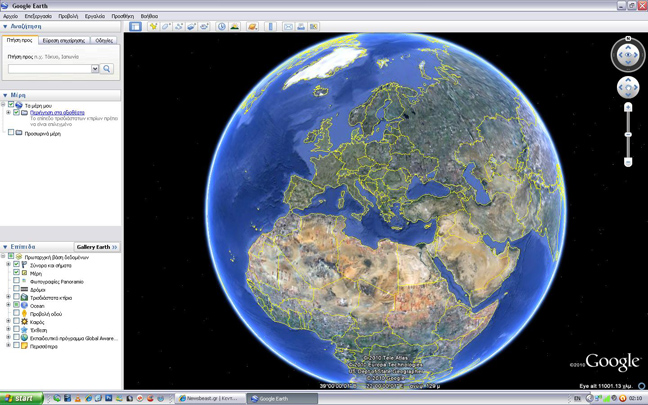Switch to the Οδηγίες tab
The height and width of the screenshot is (405, 648).
point(104,41)
